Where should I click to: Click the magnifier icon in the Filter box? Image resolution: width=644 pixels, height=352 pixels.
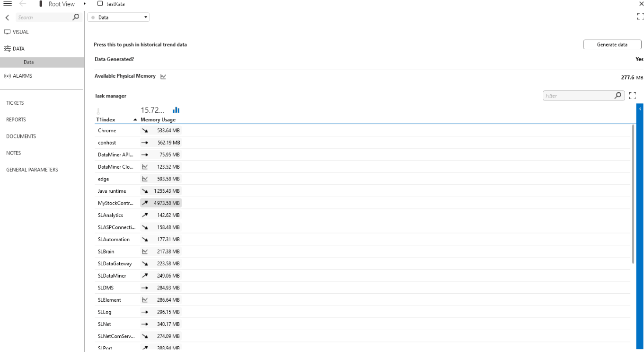(618, 95)
